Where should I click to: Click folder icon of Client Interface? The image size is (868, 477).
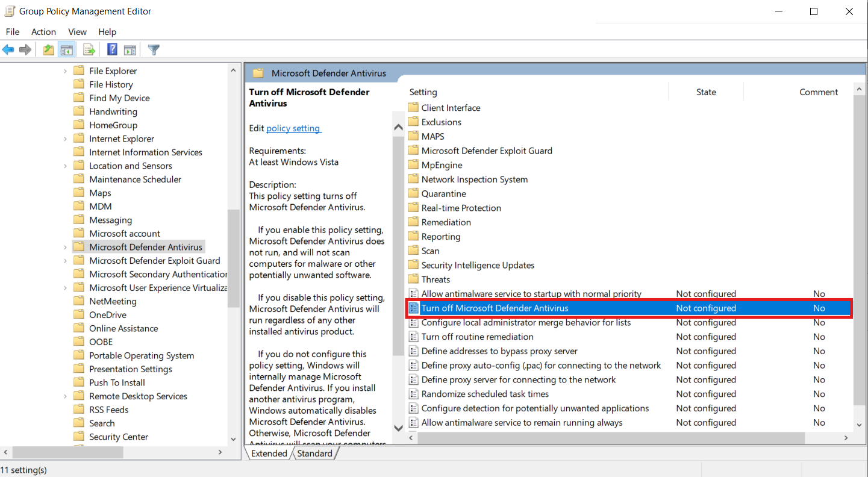(x=413, y=108)
